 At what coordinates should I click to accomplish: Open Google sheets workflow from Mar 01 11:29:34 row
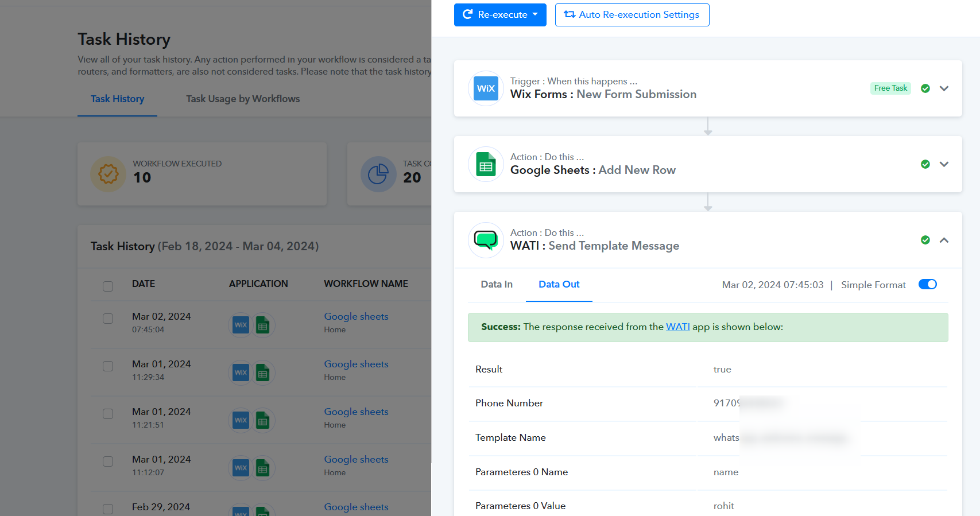click(356, 364)
